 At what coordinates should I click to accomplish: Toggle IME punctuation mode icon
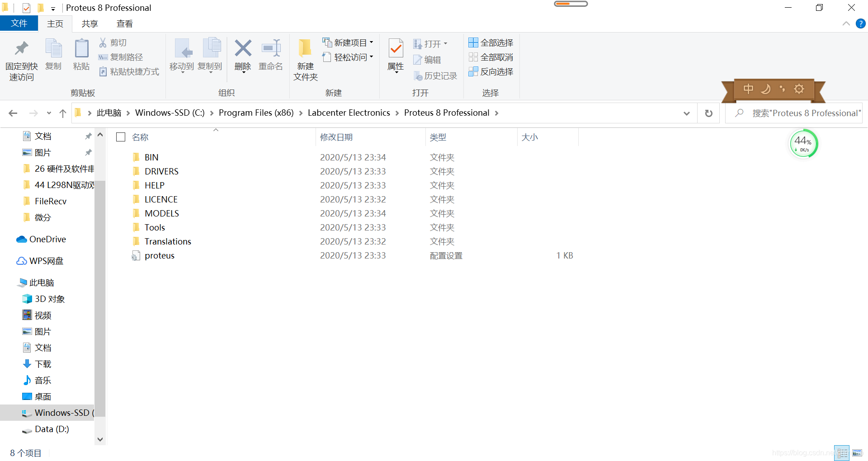pyautogui.click(x=783, y=89)
